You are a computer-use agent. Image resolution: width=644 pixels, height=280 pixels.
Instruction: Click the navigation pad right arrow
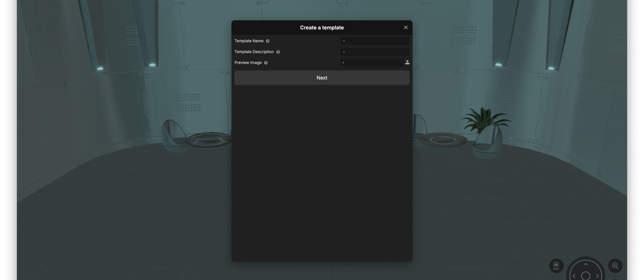click(x=597, y=276)
